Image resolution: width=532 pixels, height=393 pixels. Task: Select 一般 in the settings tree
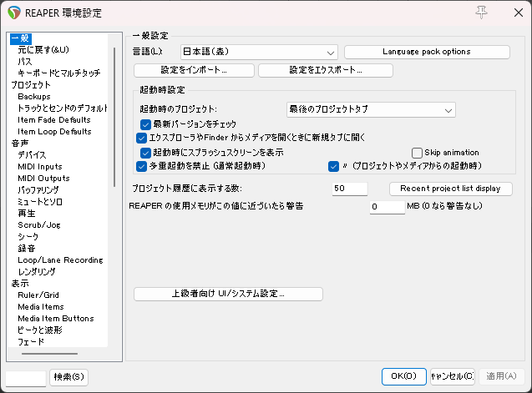(21, 38)
